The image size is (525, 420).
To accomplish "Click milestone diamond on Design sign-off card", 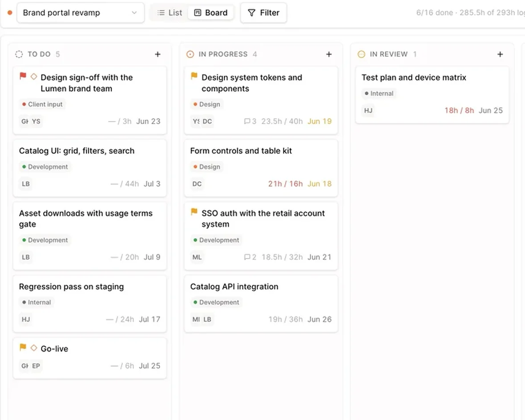I will click(x=34, y=77).
